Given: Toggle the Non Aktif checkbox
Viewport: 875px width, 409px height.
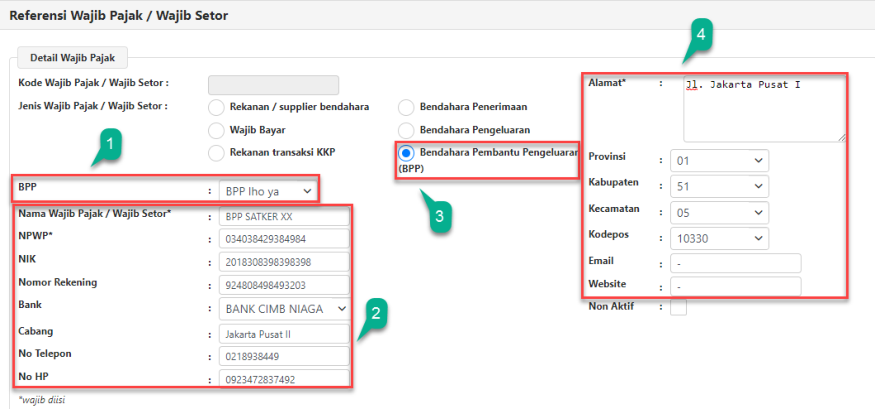Looking at the screenshot, I should coord(678,307).
